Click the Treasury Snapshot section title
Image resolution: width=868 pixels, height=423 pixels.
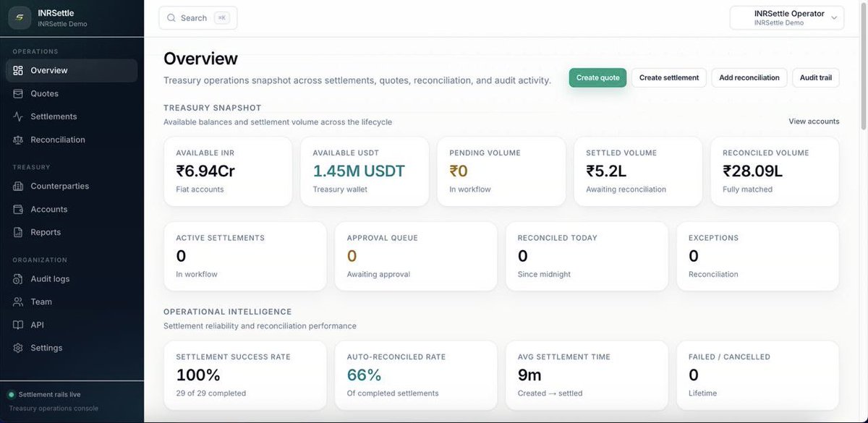click(213, 108)
